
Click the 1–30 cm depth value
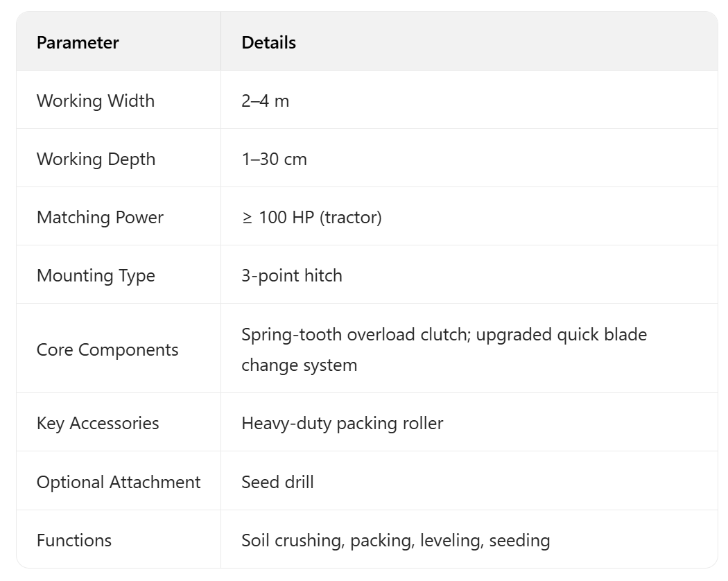(x=274, y=159)
